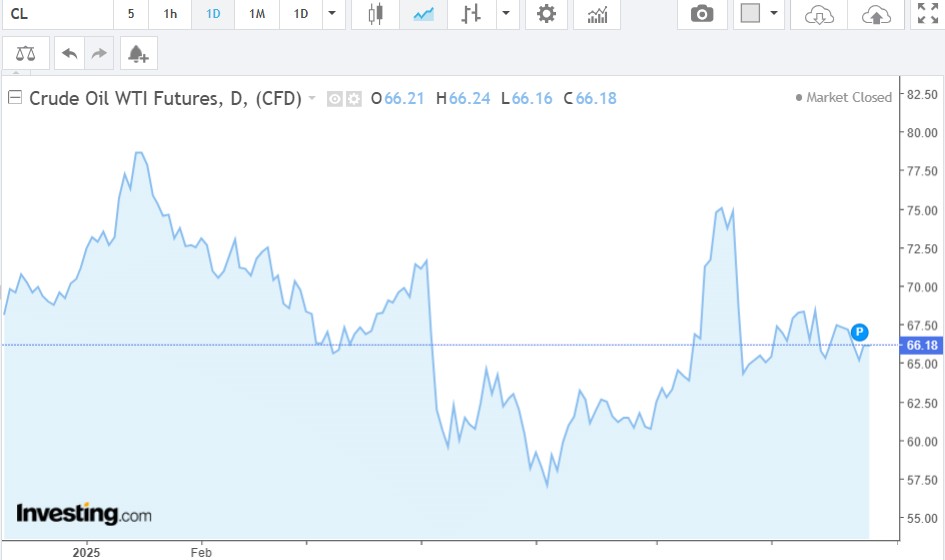Toggle series visibility eye in legend
Screen dimensions: 945x560
335,98
